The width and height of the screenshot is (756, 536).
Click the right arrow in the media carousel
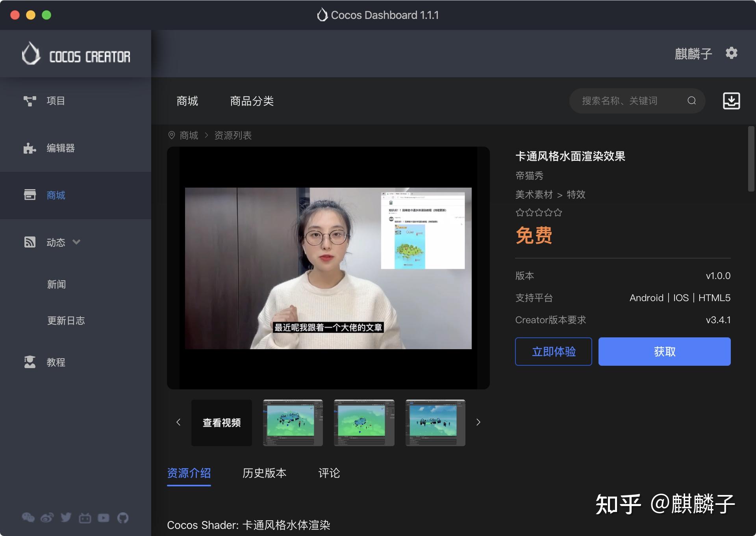click(x=478, y=422)
